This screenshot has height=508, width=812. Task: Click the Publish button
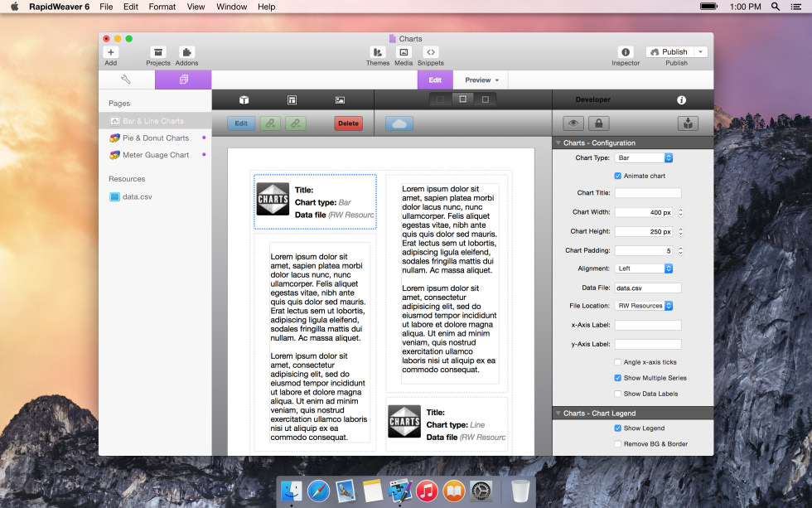(x=669, y=51)
